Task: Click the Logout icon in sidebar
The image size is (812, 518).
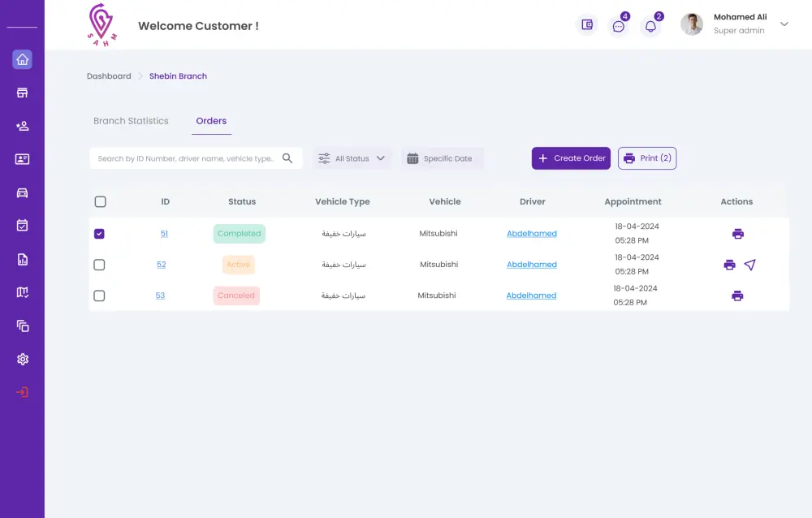Action: pyautogui.click(x=23, y=392)
